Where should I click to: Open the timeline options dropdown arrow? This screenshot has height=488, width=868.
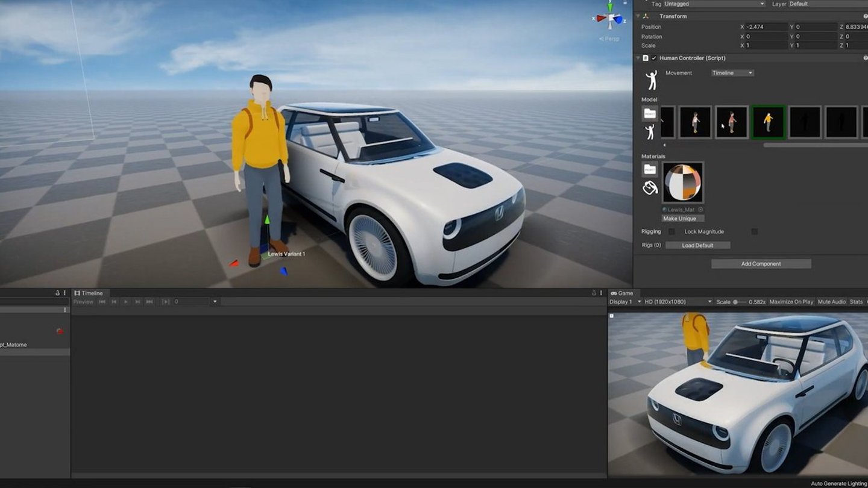[x=215, y=301]
